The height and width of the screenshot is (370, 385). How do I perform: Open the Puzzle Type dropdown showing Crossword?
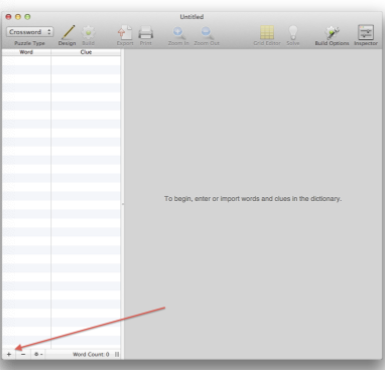tap(30, 32)
